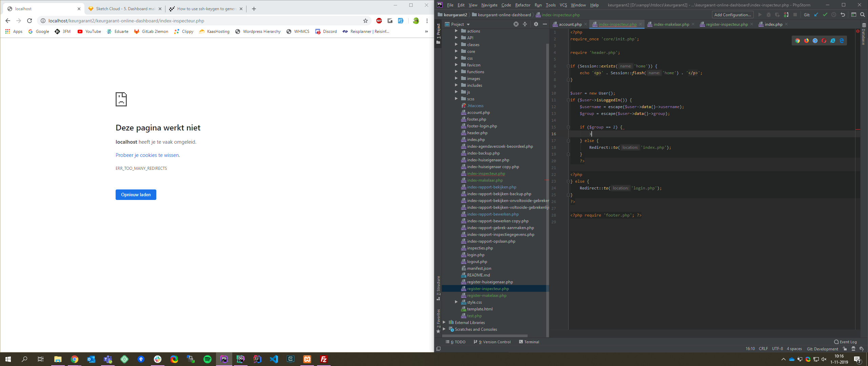Click Collapse All icon in Project panel
The height and width of the screenshot is (366, 868).
(525, 24)
